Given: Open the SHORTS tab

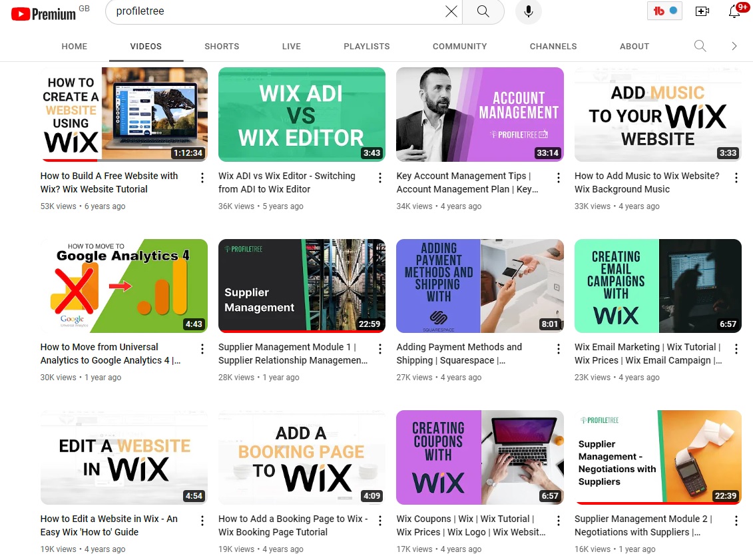Looking at the screenshot, I should click(222, 47).
